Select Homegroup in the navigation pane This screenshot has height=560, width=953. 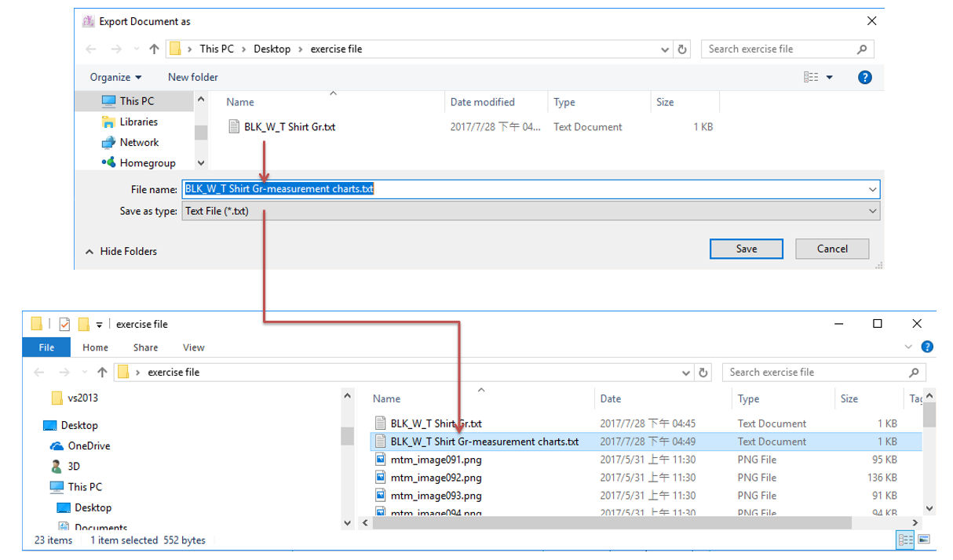pyautogui.click(x=147, y=163)
